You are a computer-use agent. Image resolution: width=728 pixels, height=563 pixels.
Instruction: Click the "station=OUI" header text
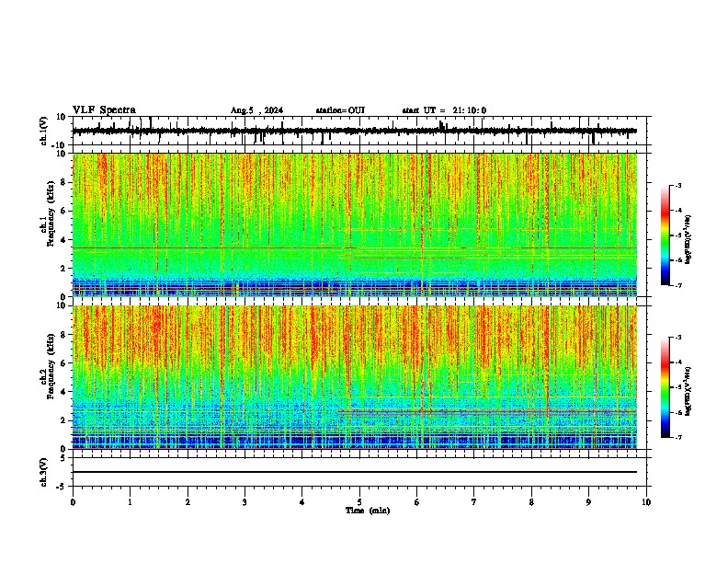coord(340,110)
